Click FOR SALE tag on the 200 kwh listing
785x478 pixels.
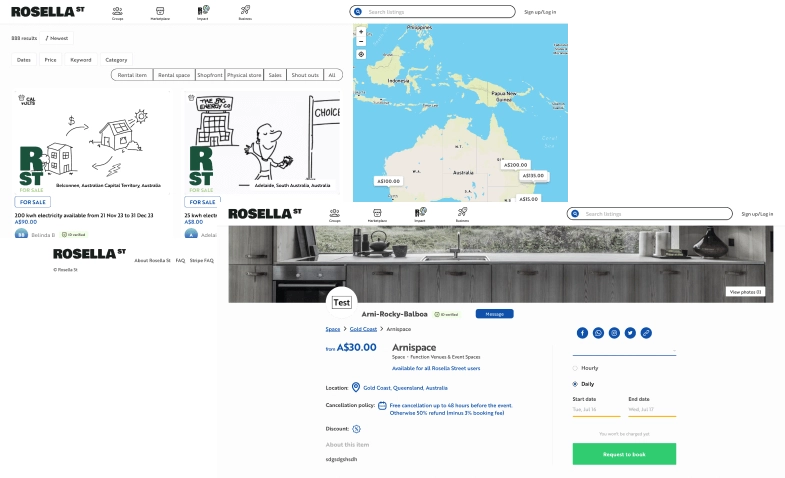click(33, 202)
